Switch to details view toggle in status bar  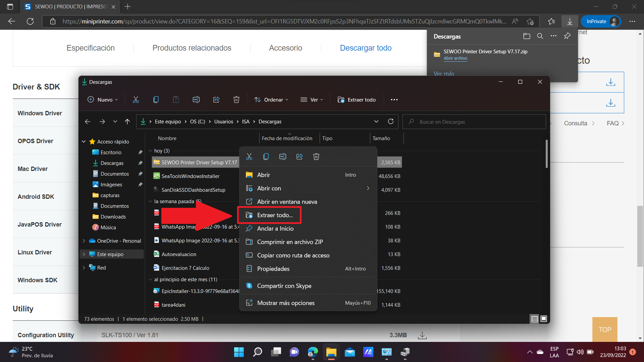click(x=535, y=319)
